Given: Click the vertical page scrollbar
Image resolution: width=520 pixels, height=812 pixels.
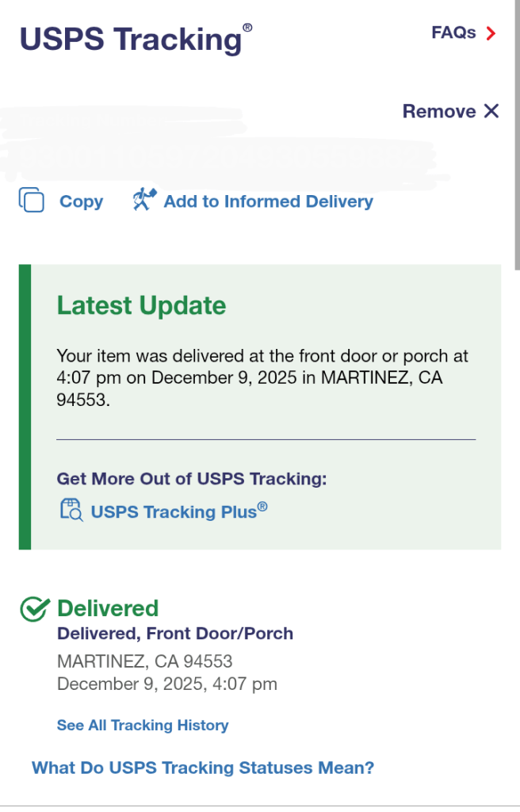Looking at the screenshot, I should pyautogui.click(x=517, y=135).
